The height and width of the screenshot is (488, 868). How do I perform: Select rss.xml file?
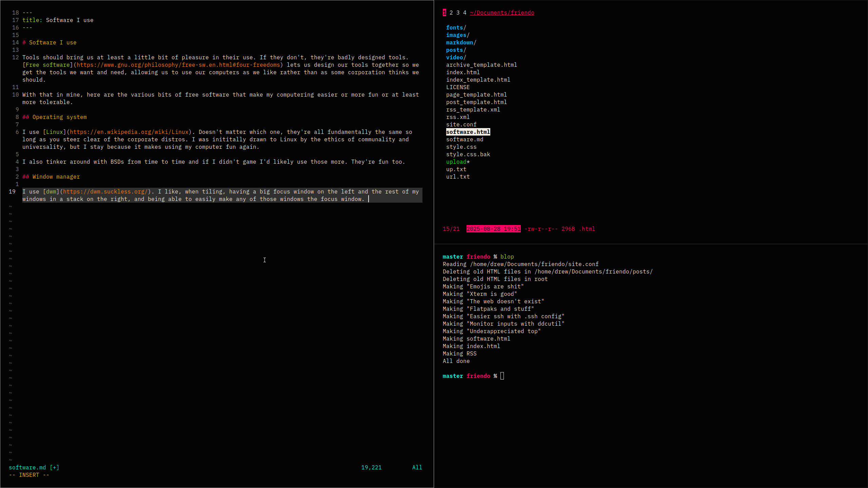(x=458, y=117)
